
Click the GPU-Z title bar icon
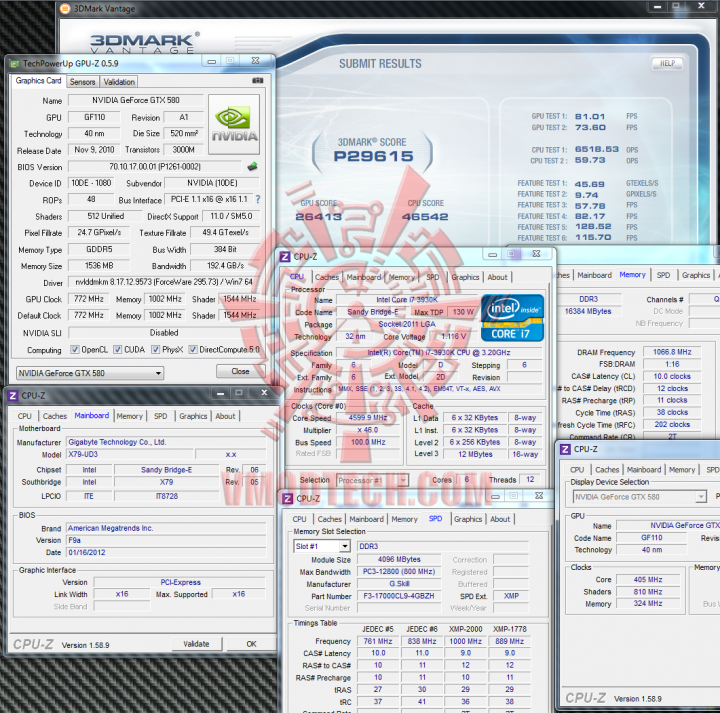click(x=15, y=63)
